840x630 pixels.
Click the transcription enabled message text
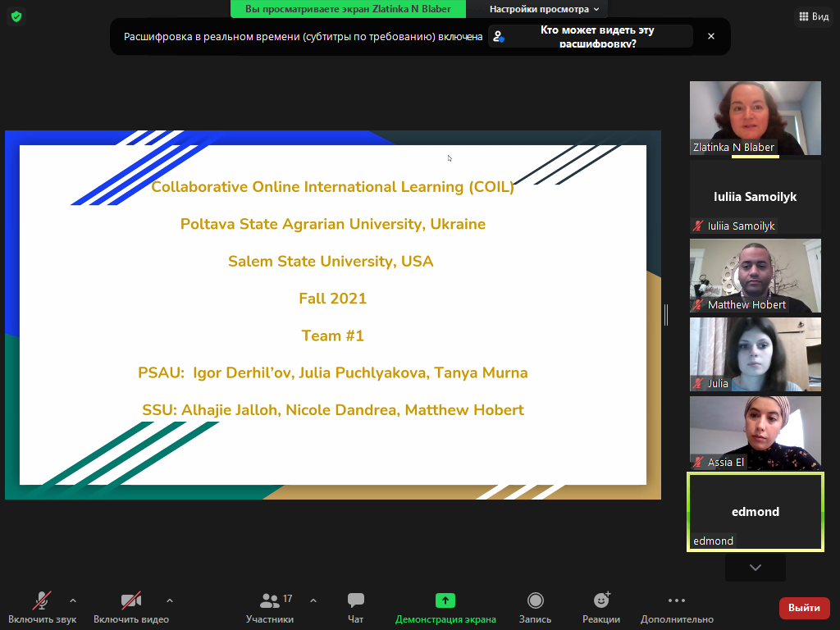coord(304,36)
